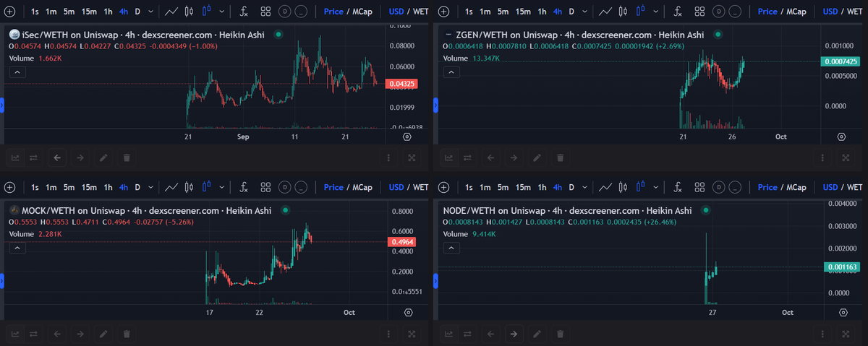The height and width of the screenshot is (346, 868).
Task: Switch NODE chart currency to USD
Action: [830, 187]
